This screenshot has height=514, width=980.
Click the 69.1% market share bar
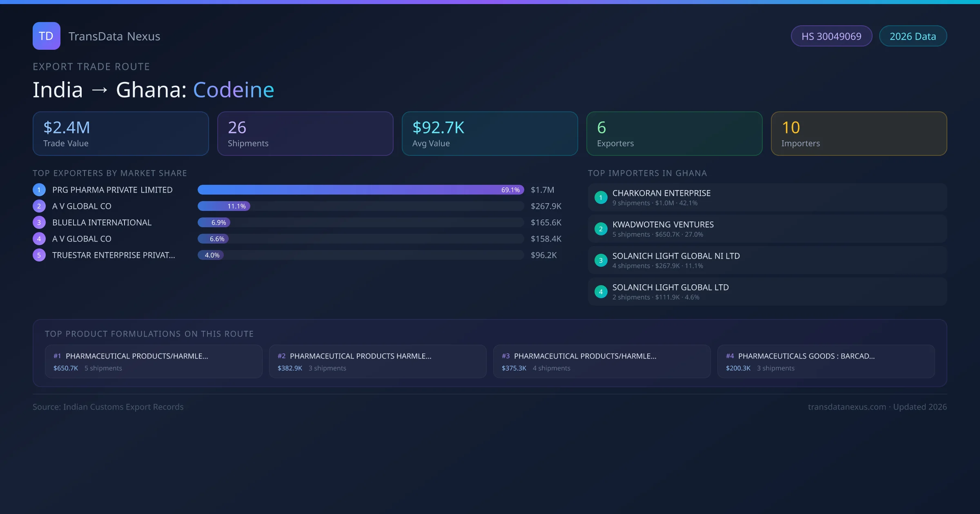[360, 190]
